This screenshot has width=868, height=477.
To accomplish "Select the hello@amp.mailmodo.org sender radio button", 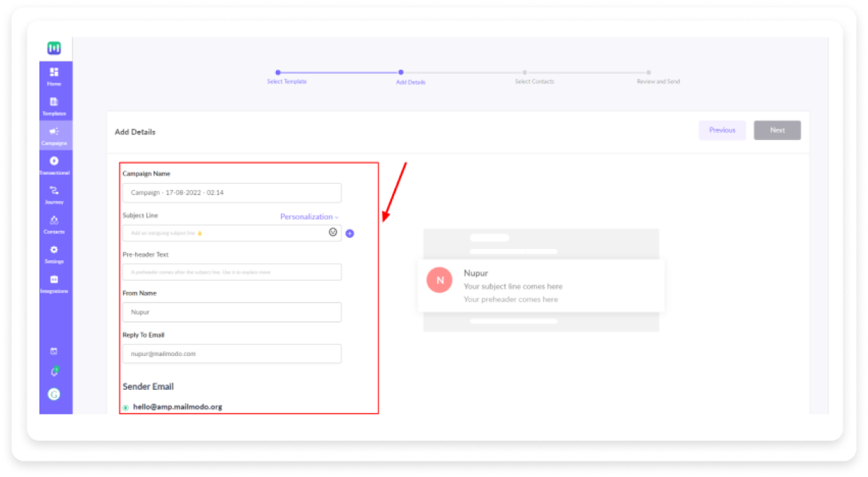I will (125, 407).
